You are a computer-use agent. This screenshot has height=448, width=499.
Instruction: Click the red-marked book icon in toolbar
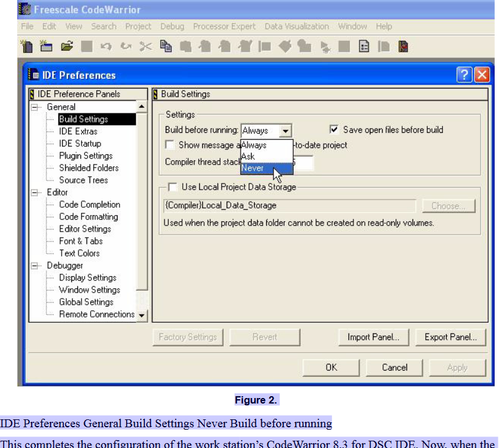click(403, 46)
